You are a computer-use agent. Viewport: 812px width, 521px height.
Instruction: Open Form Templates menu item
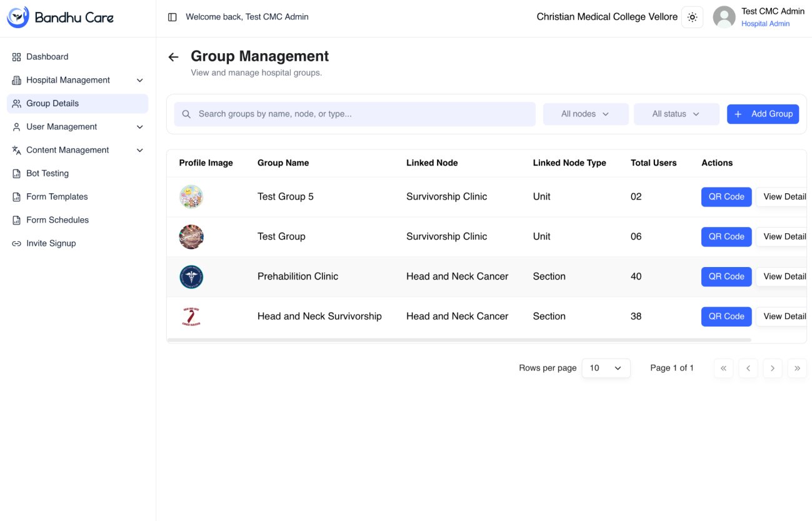78,196
